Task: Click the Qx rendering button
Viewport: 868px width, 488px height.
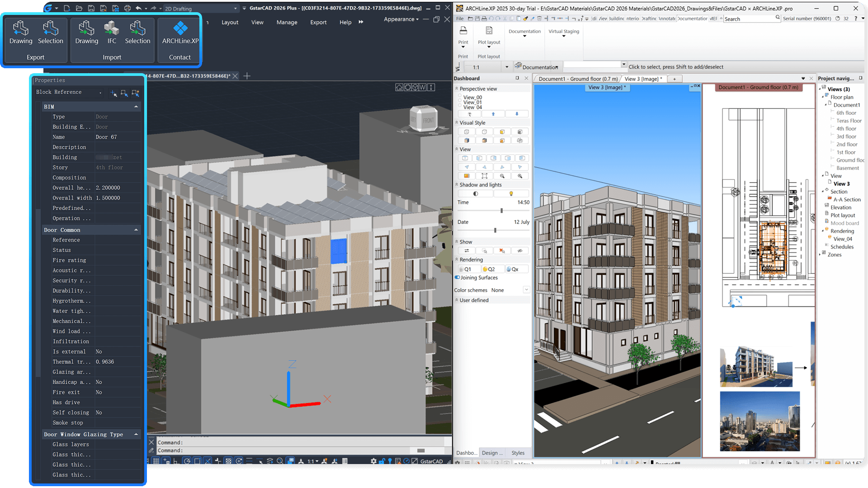Action: coord(515,268)
